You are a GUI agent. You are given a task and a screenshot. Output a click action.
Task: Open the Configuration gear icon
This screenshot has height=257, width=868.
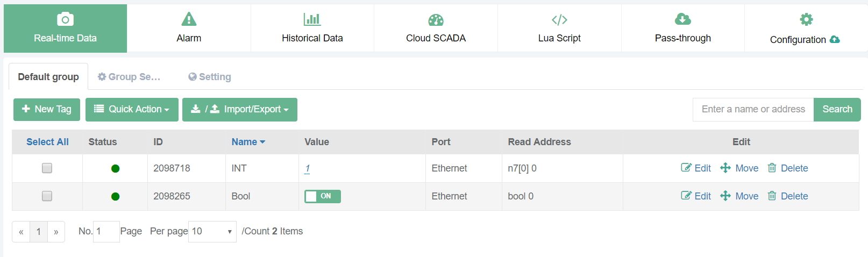pyautogui.click(x=806, y=19)
